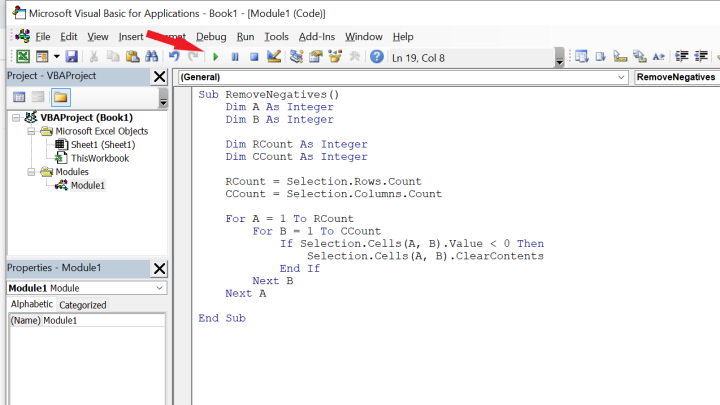The width and height of the screenshot is (720, 405).
Task: Open the Add-Ins menu
Action: (x=317, y=37)
